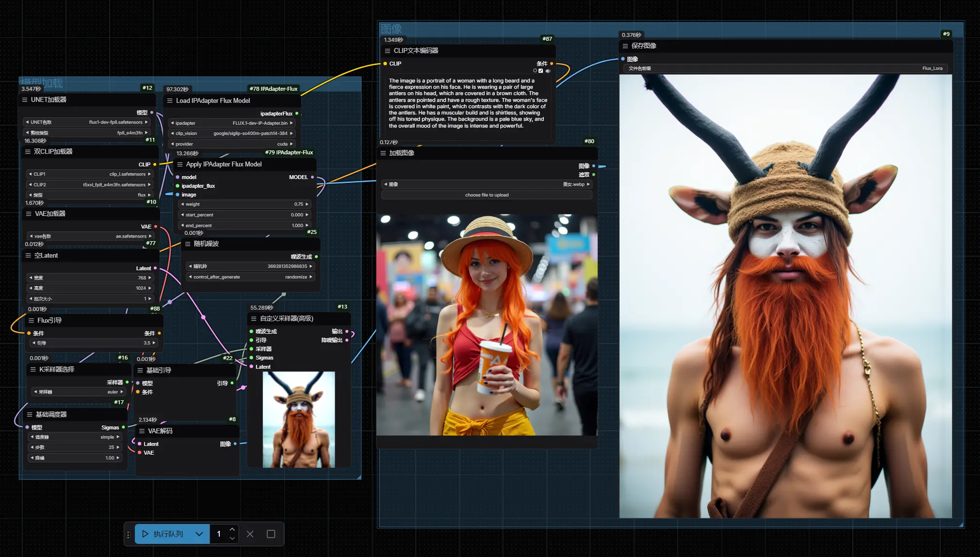Click the play icon on the 执行队列 button
The height and width of the screenshot is (557, 980).
pos(145,534)
